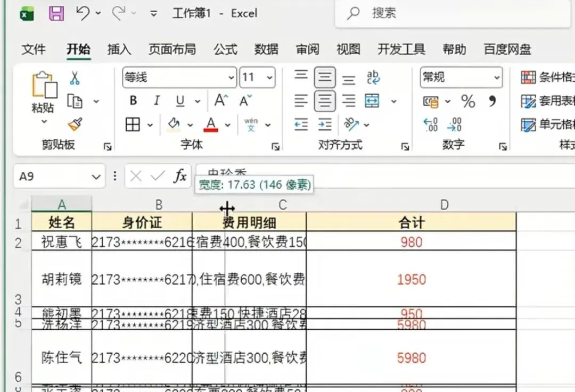
Task: Click the Borders grid icon
Action: [133, 124]
